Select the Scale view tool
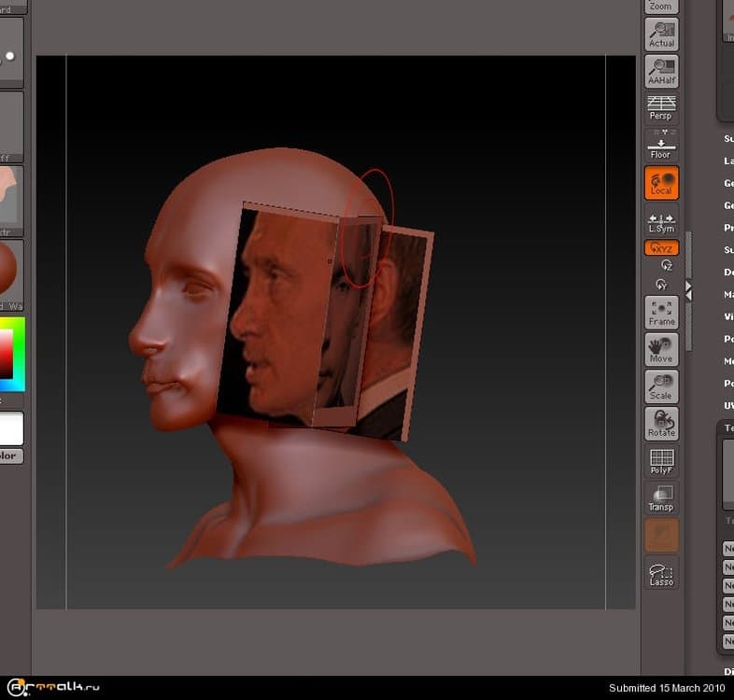The image size is (734, 700). (661, 386)
